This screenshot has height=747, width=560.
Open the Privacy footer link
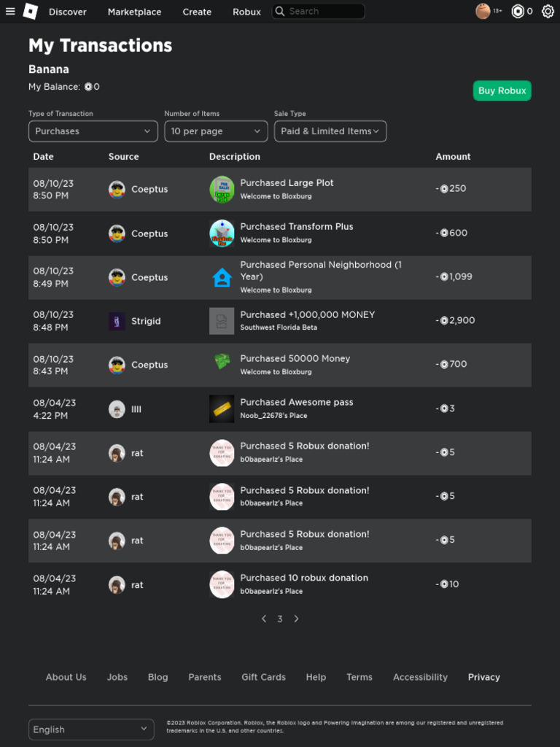[484, 677]
